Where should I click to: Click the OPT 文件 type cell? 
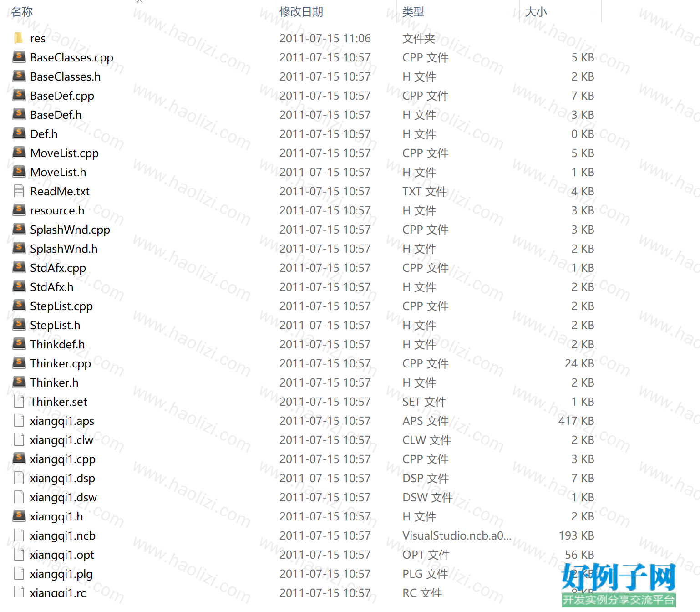pyautogui.click(x=426, y=555)
